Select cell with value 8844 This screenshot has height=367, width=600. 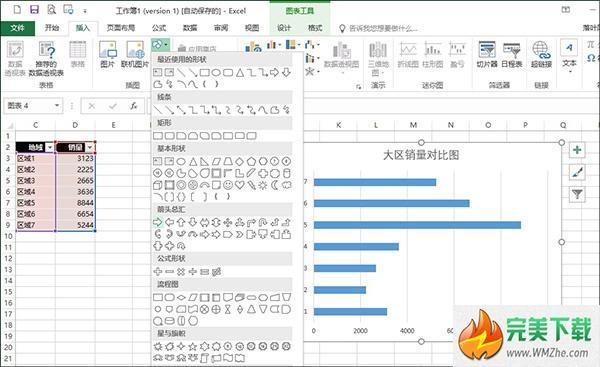tap(75, 203)
